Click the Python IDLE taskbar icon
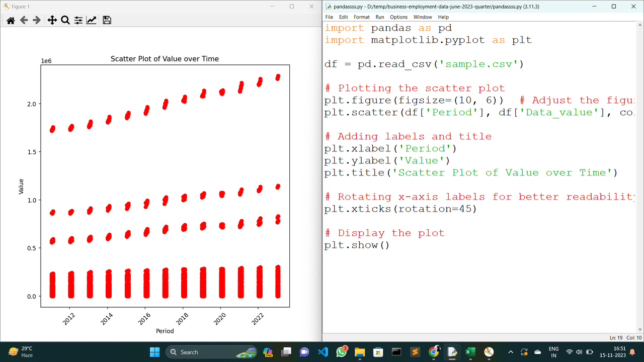The width and height of the screenshot is (644, 362). (452, 352)
